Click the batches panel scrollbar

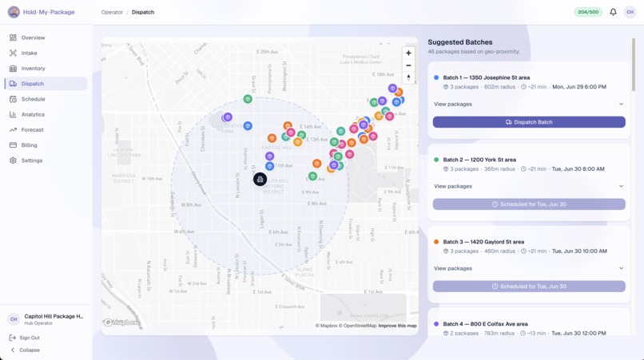tap(634, 65)
